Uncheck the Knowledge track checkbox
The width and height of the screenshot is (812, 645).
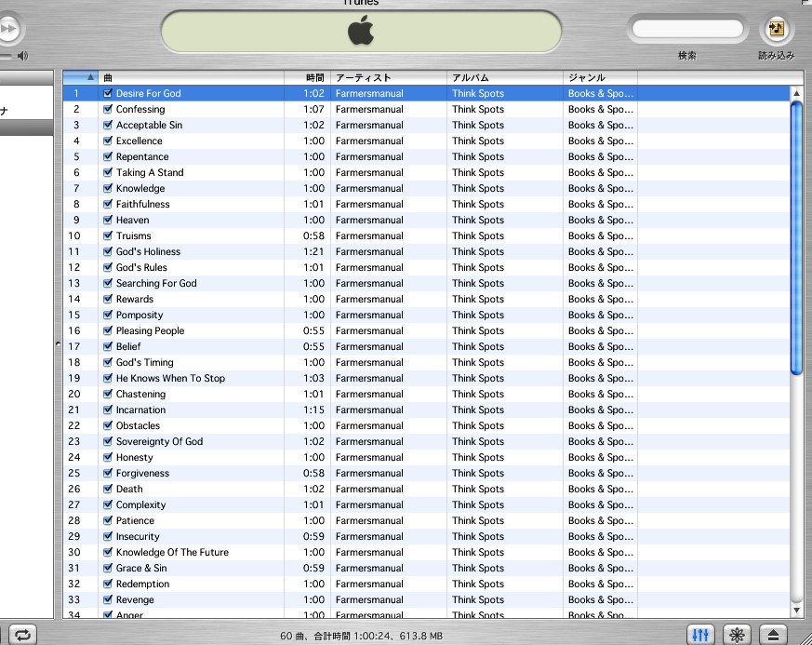(108, 188)
